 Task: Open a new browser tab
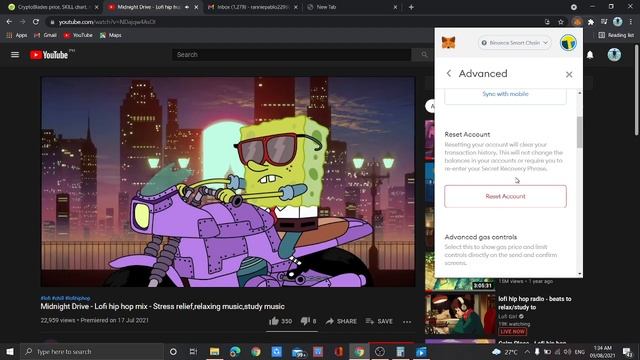coord(411,7)
